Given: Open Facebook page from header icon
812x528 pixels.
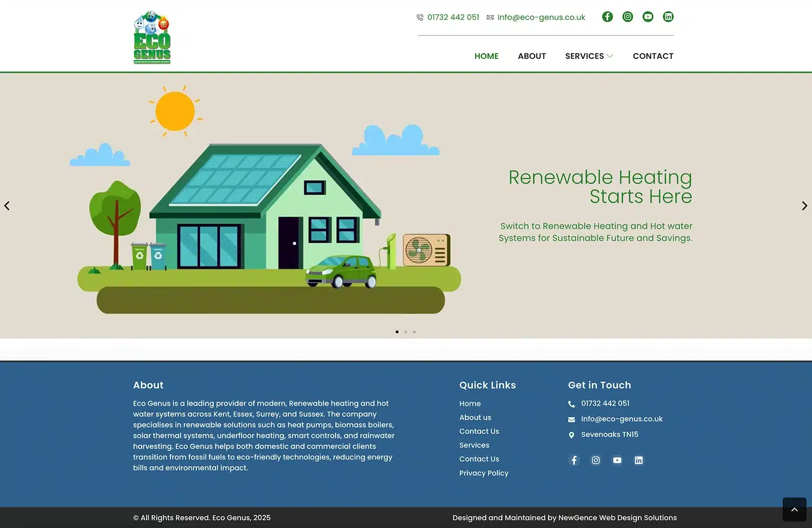Looking at the screenshot, I should point(607,17).
